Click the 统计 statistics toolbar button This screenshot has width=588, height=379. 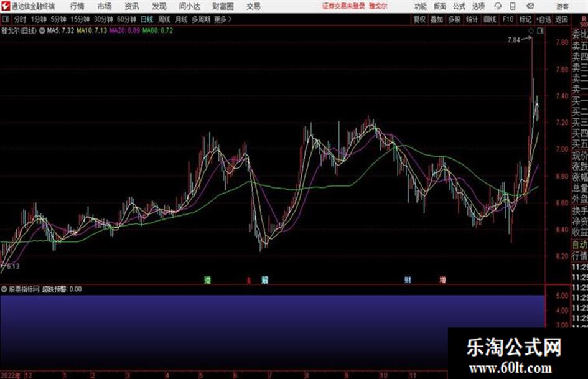pos(472,19)
